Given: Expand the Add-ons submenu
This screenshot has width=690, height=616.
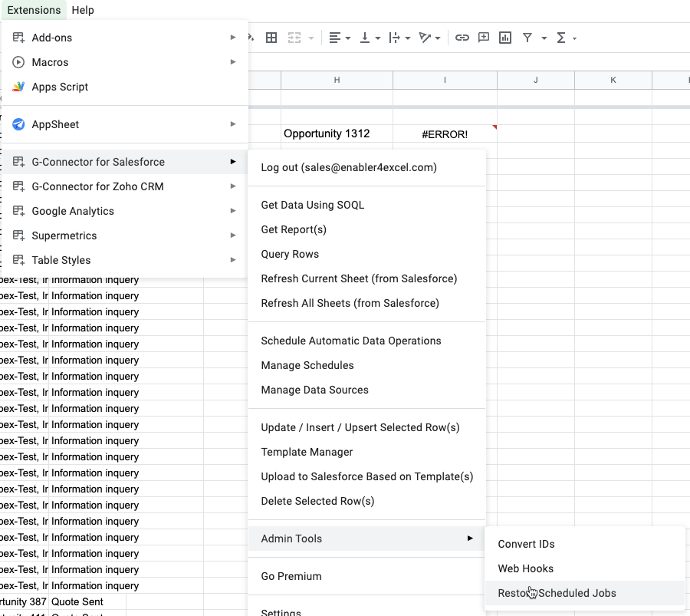Looking at the screenshot, I should (125, 38).
